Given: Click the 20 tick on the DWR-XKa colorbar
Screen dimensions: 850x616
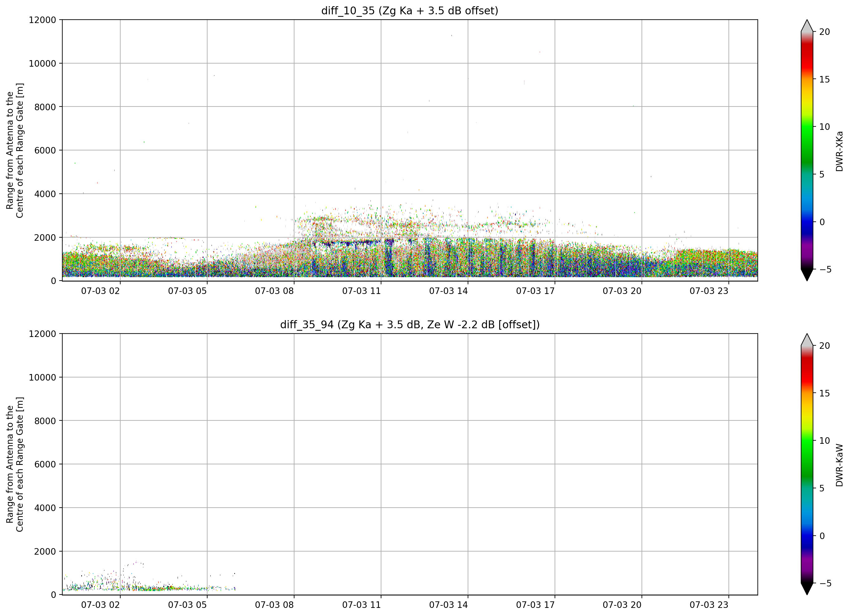Looking at the screenshot, I should tap(824, 32).
